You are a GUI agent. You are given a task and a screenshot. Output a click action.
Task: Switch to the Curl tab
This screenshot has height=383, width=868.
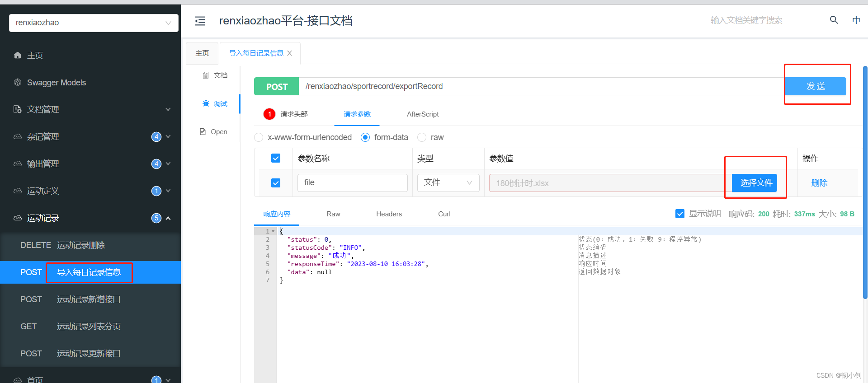point(444,214)
